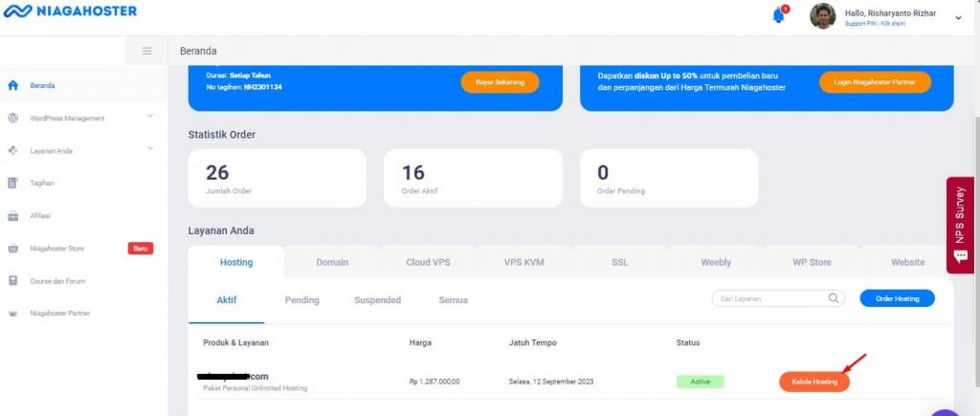Click the Course dan Forum icon
The width and height of the screenshot is (980, 416).
12,281
